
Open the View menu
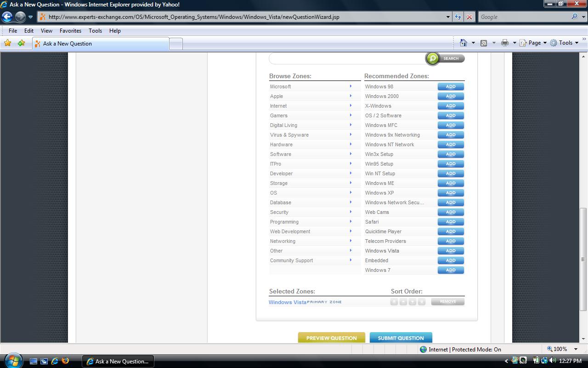point(46,31)
